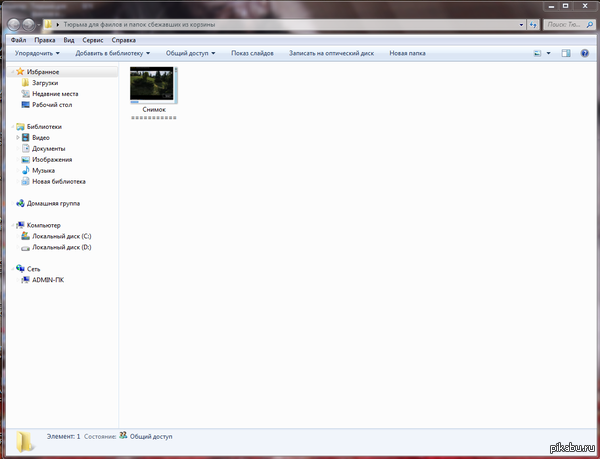Image resolution: width=600 pixels, height=459 pixels.
Task: Click the Network icon
Action: 20,269
